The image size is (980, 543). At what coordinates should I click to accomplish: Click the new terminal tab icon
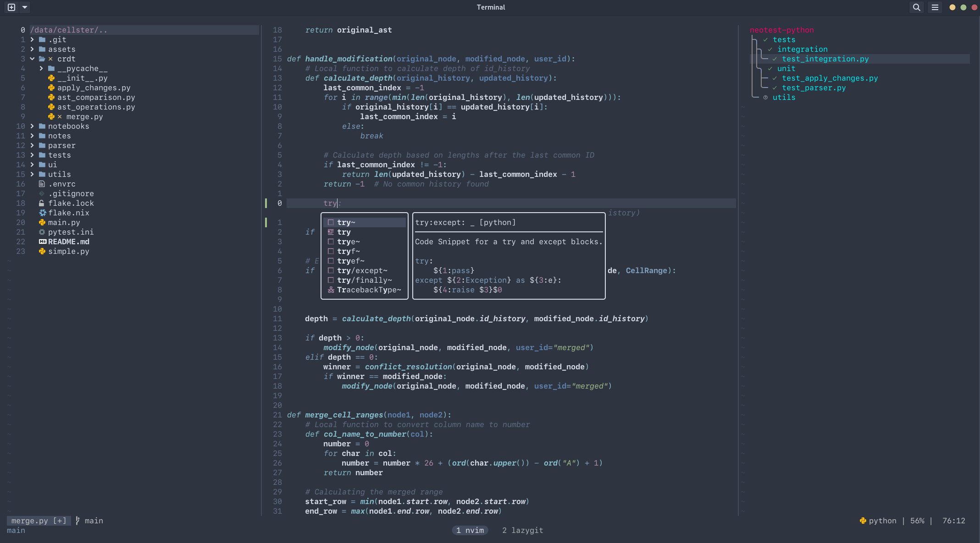11,7
